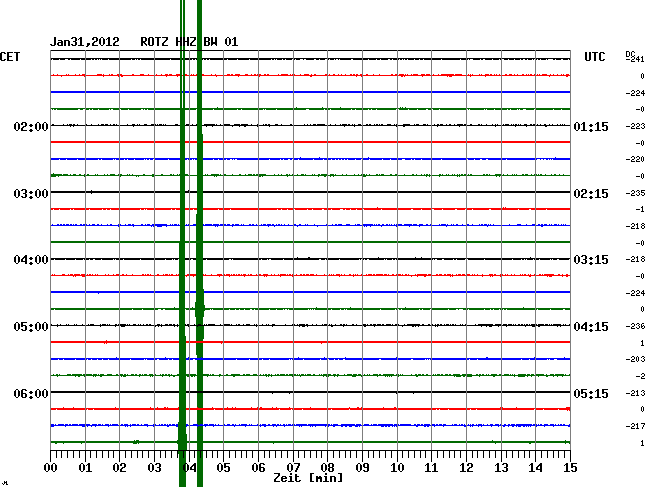Click the DC offset value -203
Viewport: 650px width, 494px height.
click(635, 359)
